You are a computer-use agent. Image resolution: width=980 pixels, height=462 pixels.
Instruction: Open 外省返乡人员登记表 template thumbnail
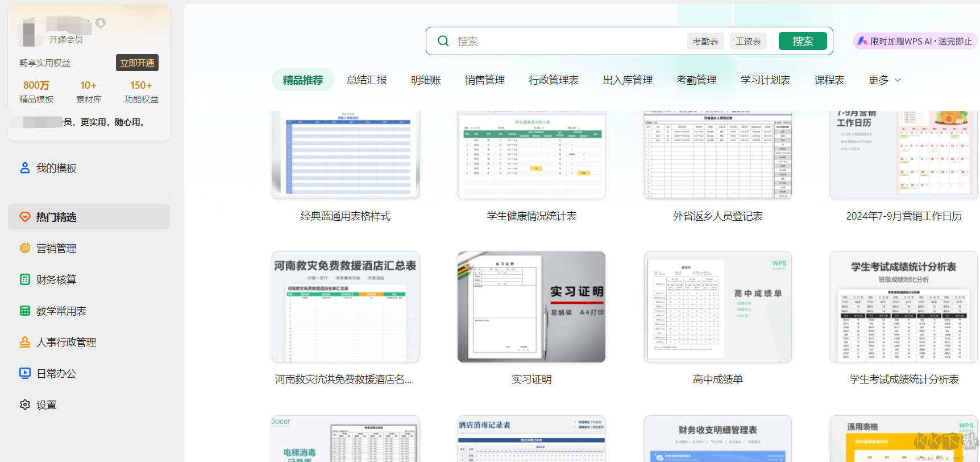coord(718,155)
